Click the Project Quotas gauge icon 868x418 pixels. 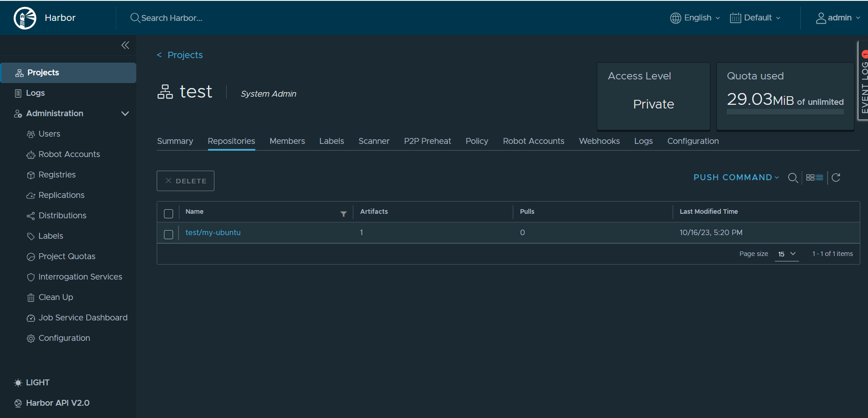click(x=31, y=257)
